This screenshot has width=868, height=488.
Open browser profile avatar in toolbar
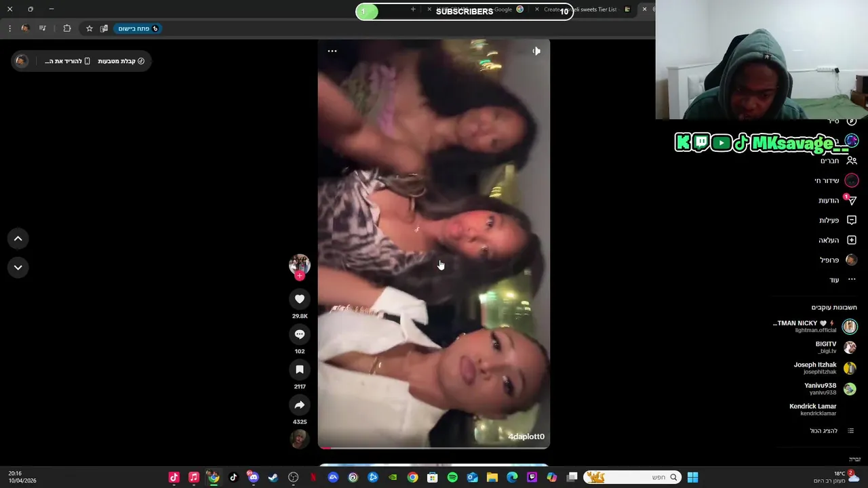pyautogui.click(x=25, y=28)
